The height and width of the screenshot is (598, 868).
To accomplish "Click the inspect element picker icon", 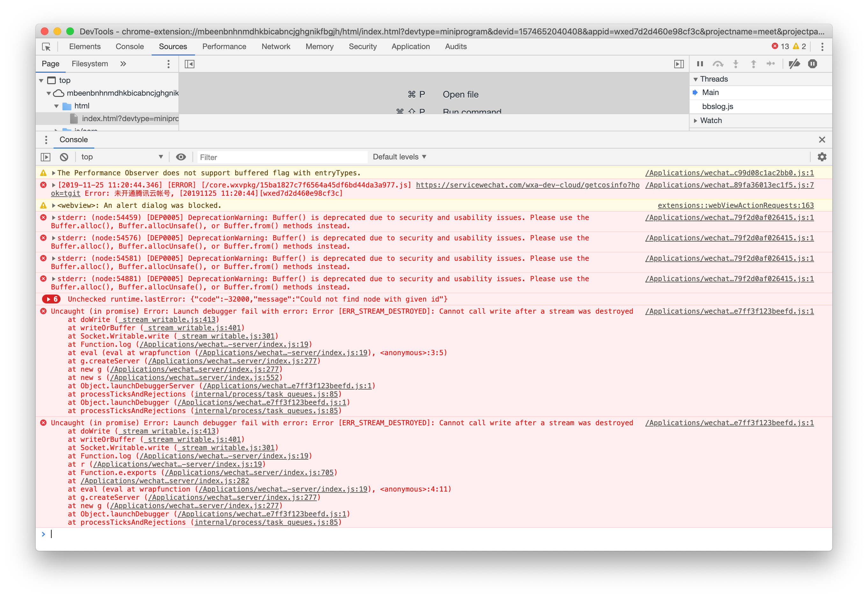I will [x=47, y=47].
